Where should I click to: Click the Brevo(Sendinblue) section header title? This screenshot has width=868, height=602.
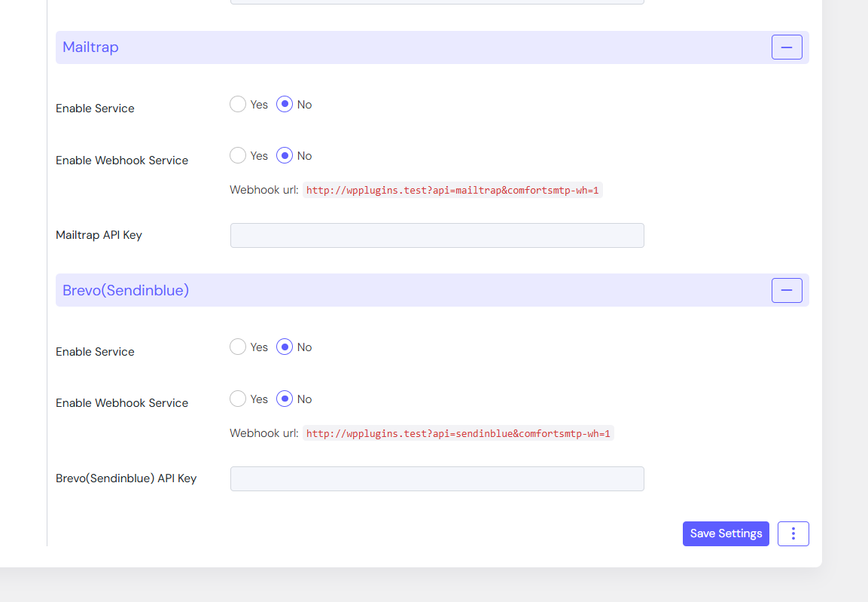(x=126, y=290)
